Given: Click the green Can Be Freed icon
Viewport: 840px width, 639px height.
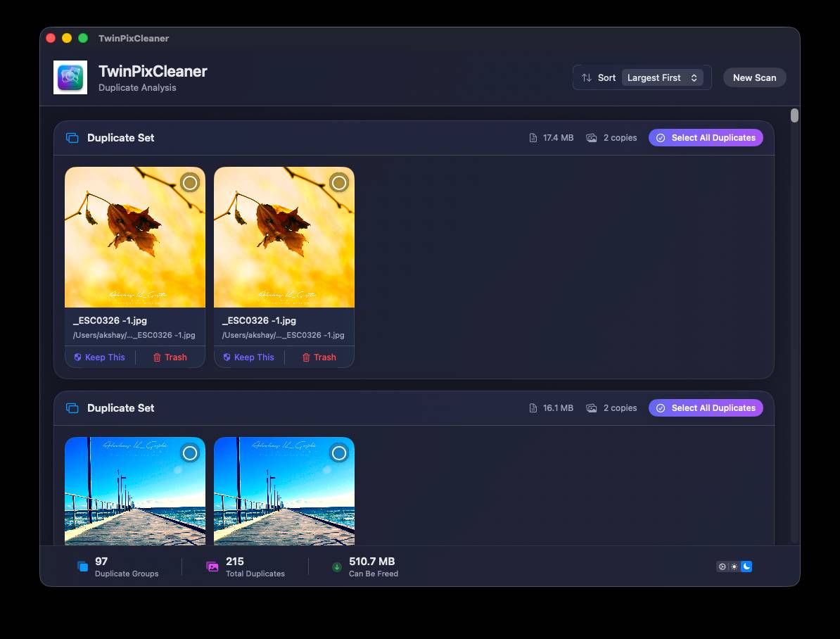Looking at the screenshot, I should click(x=337, y=567).
